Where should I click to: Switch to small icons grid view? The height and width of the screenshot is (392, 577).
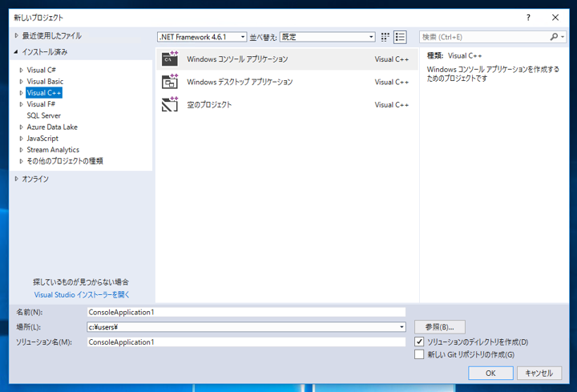[385, 37]
